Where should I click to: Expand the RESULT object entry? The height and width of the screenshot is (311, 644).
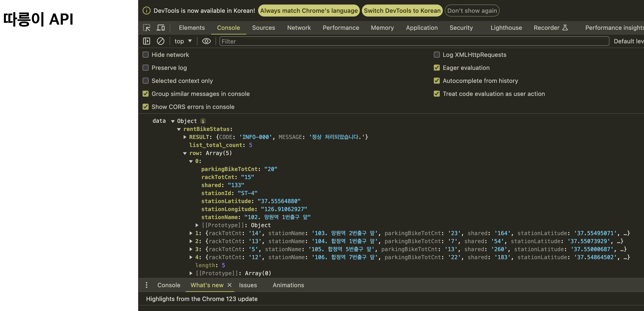(185, 137)
